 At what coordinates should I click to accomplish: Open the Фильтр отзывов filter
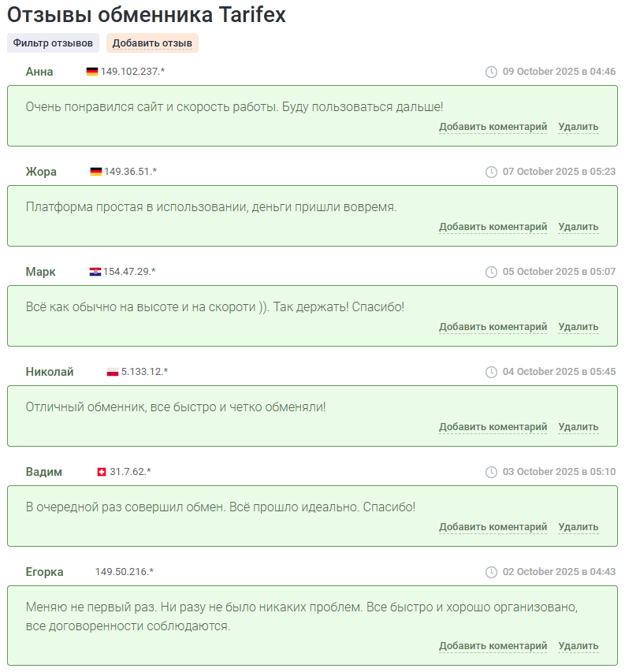point(53,43)
